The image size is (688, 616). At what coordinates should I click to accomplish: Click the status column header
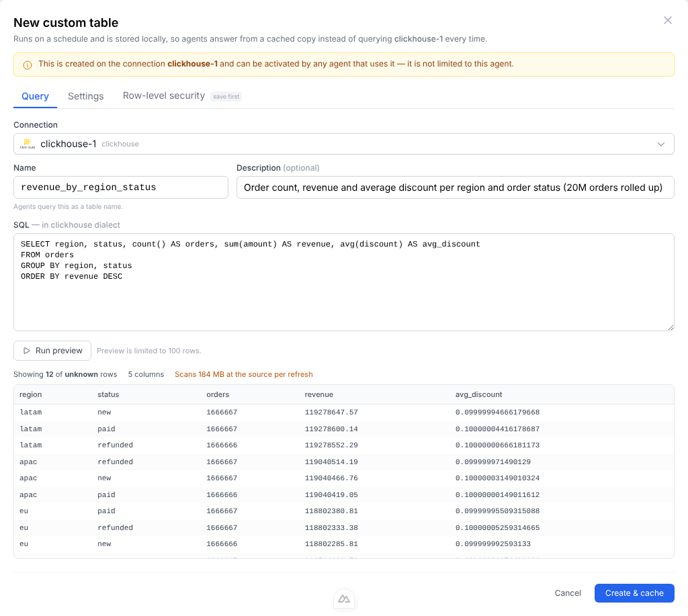[x=108, y=394]
